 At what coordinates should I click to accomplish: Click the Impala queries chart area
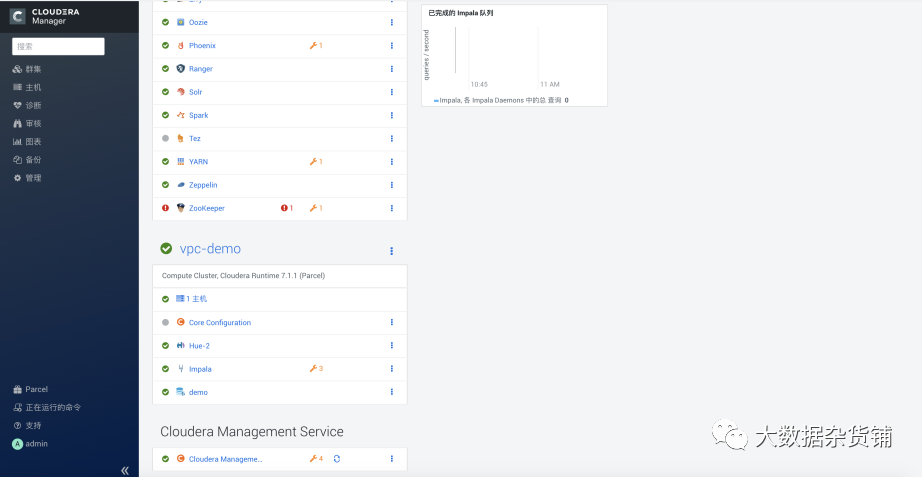(515, 56)
